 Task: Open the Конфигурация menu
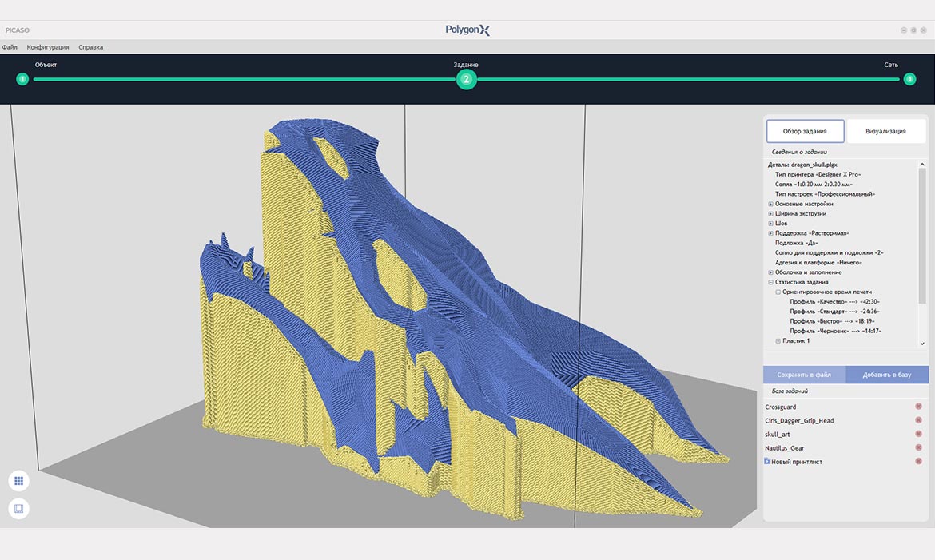[48, 47]
